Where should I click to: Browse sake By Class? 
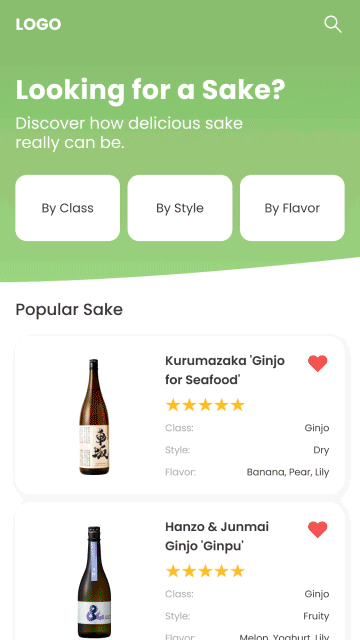68,208
